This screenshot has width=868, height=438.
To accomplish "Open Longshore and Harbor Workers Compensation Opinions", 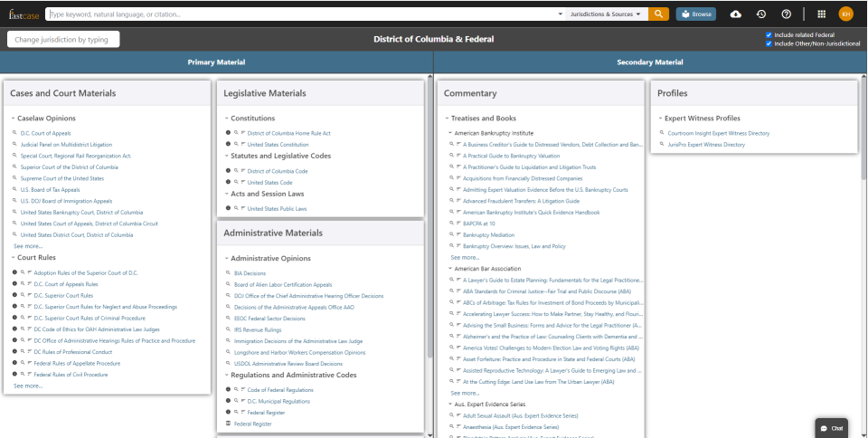I will click(300, 352).
